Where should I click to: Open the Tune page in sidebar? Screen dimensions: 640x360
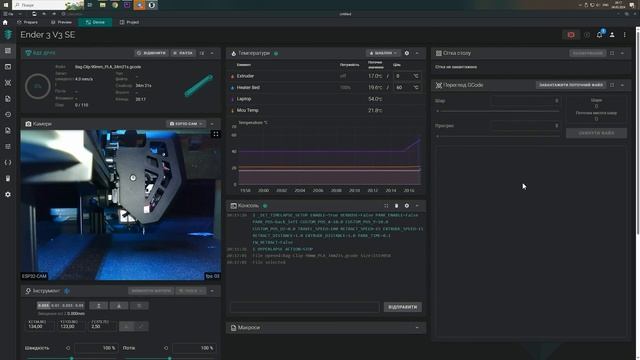point(8,147)
